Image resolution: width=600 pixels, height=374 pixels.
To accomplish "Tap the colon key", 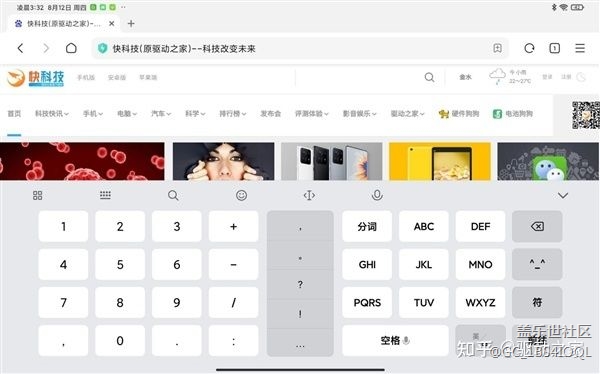I will pos(233,340).
